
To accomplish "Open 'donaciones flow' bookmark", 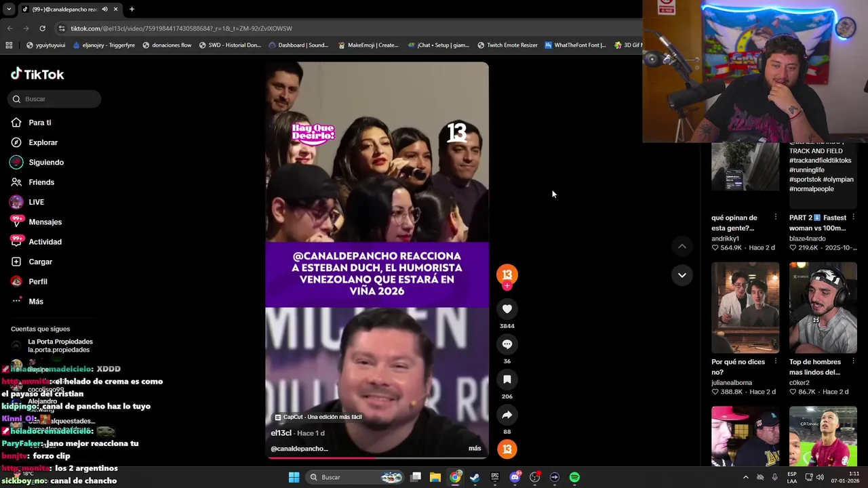I will (167, 45).
